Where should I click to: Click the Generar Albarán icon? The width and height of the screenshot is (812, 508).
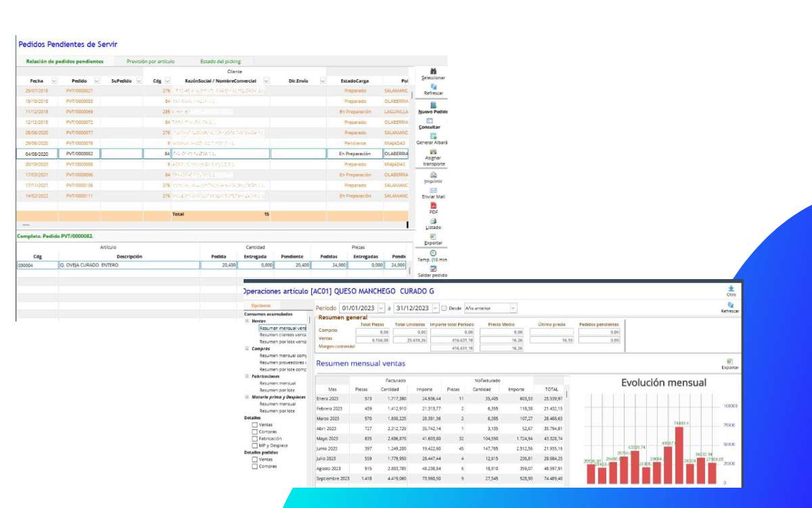(x=433, y=136)
